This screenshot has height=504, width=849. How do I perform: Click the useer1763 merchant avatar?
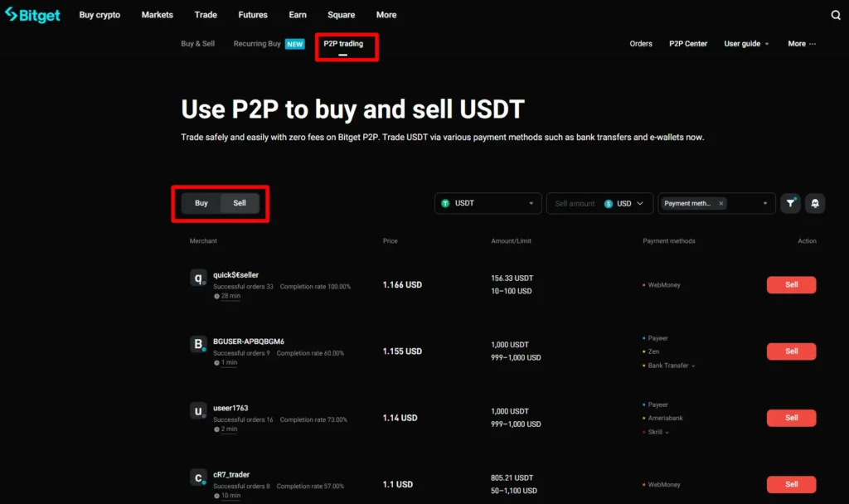(x=198, y=411)
